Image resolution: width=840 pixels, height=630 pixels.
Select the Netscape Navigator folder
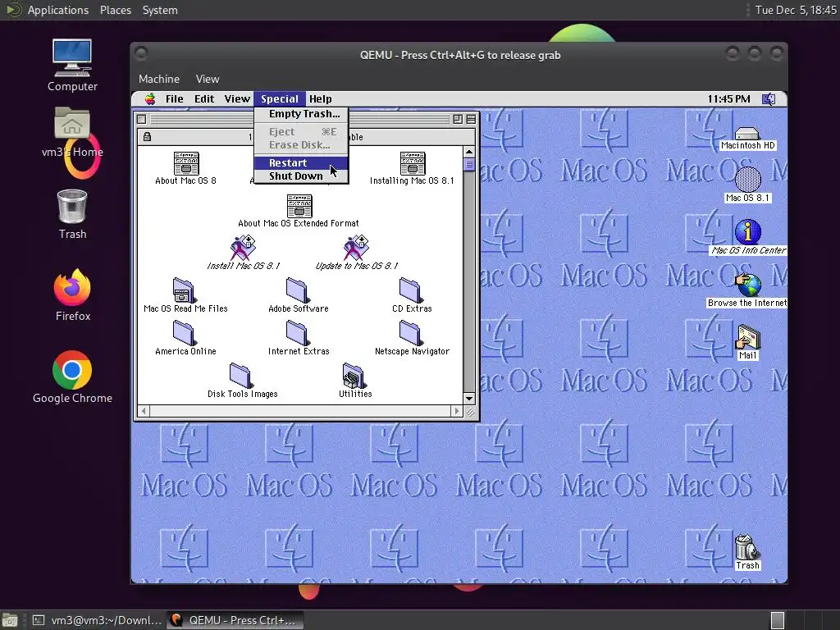(412, 333)
